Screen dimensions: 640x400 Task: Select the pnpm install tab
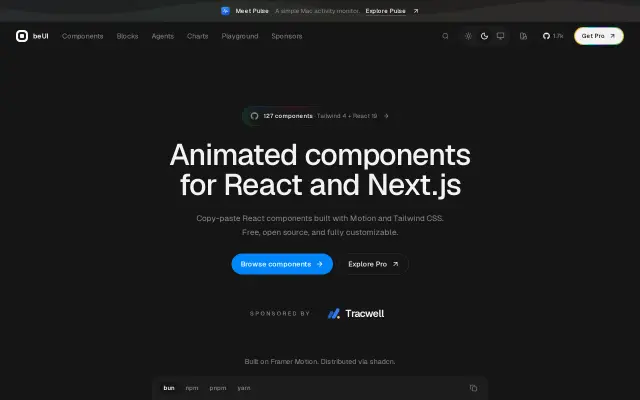coord(218,388)
